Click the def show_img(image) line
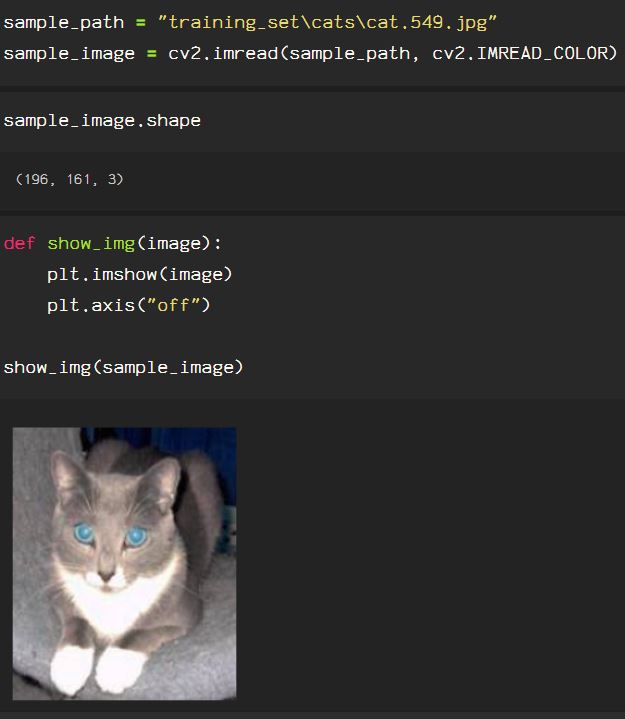The height and width of the screenshot is (719, 625). click(113, 243)
